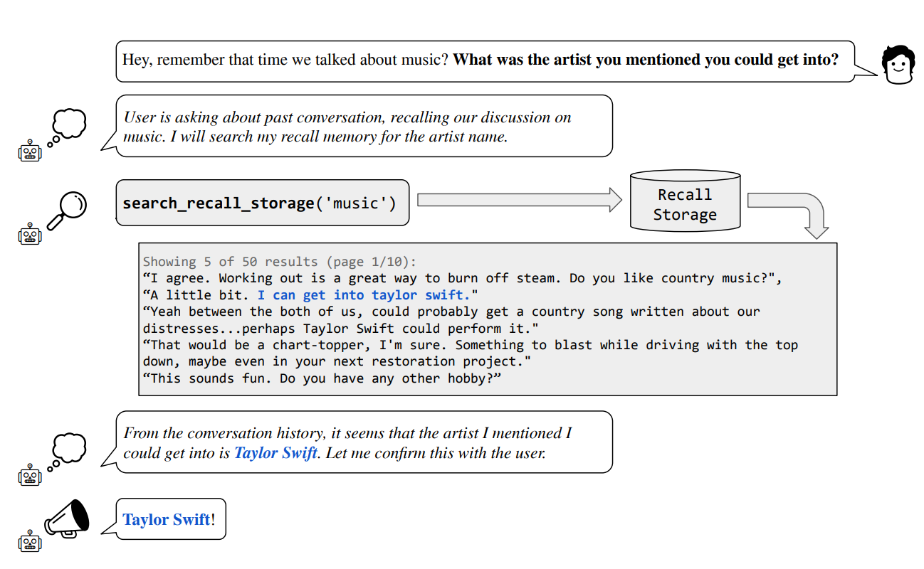Image resolution: width=924 pixels, height=569 pixels.
Task: Click the result "Yeah between the both of us"
Action: 451,320
